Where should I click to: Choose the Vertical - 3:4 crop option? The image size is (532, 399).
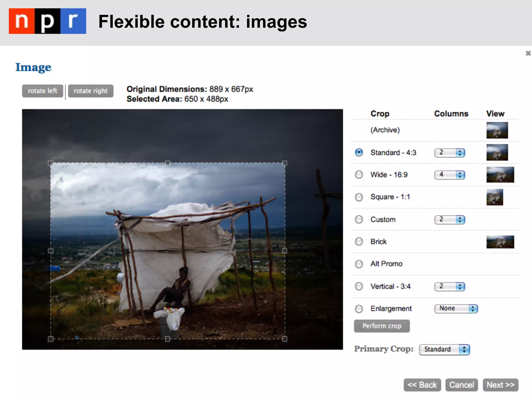[x=359, y=286]
